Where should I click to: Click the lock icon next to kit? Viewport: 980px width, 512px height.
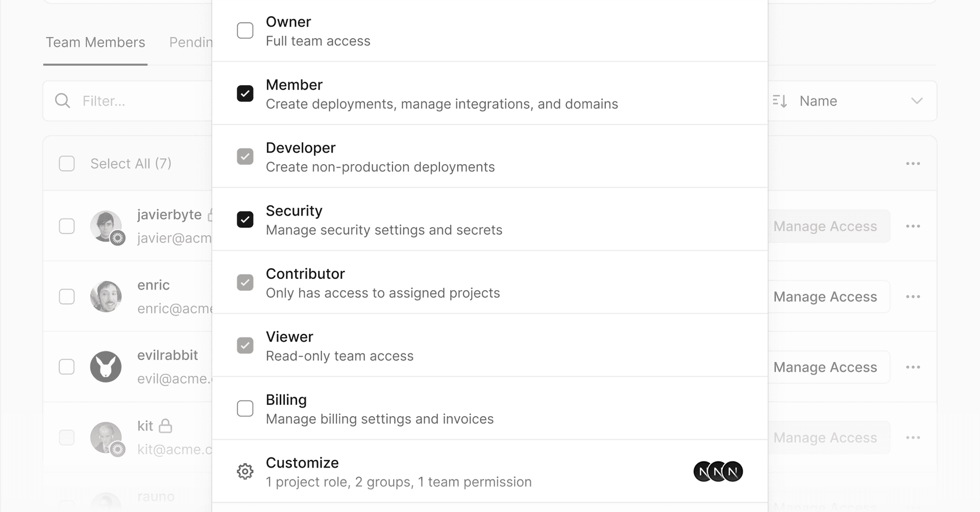coord(165,426)
